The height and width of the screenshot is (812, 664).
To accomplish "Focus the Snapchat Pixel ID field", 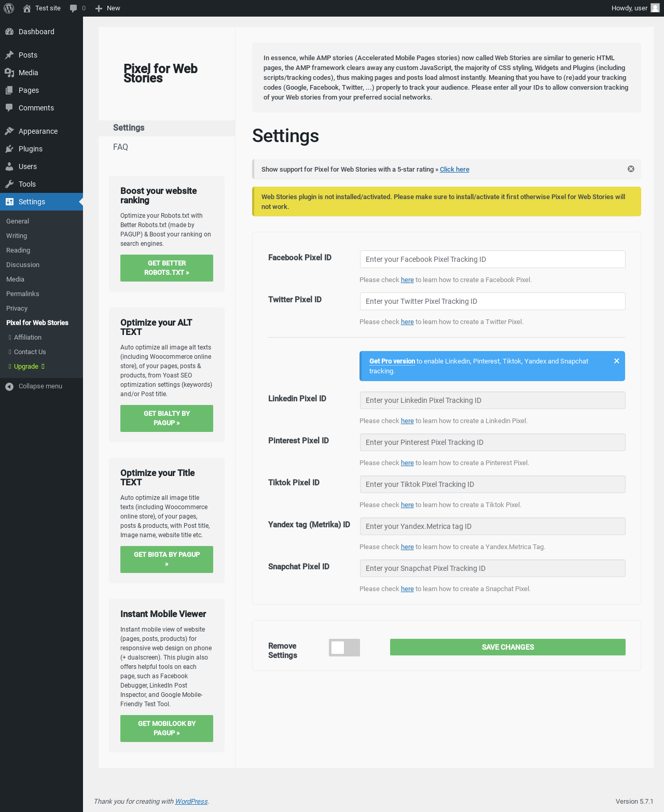I will (x=492, y=568).
